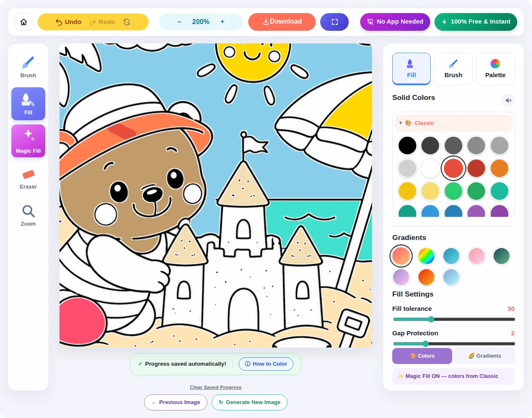Click the reset/refresh icon next to Redo
Screen dimensions: 532x418
(x=127, y=22)
